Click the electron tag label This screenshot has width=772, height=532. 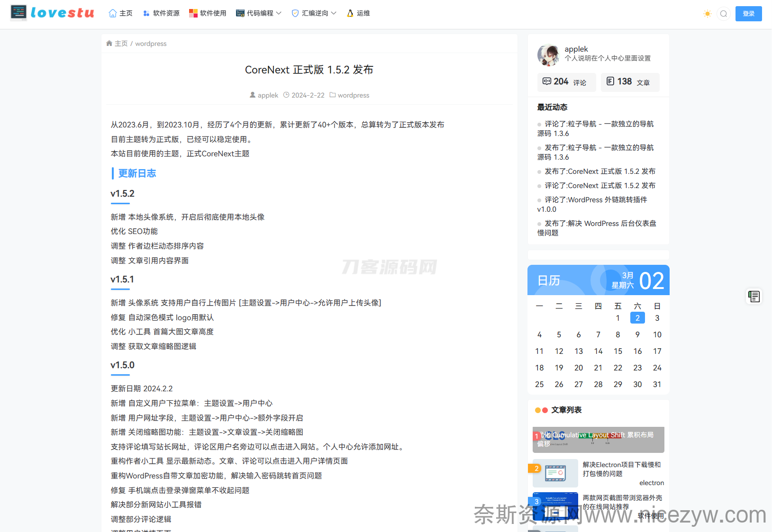point(652,483)
